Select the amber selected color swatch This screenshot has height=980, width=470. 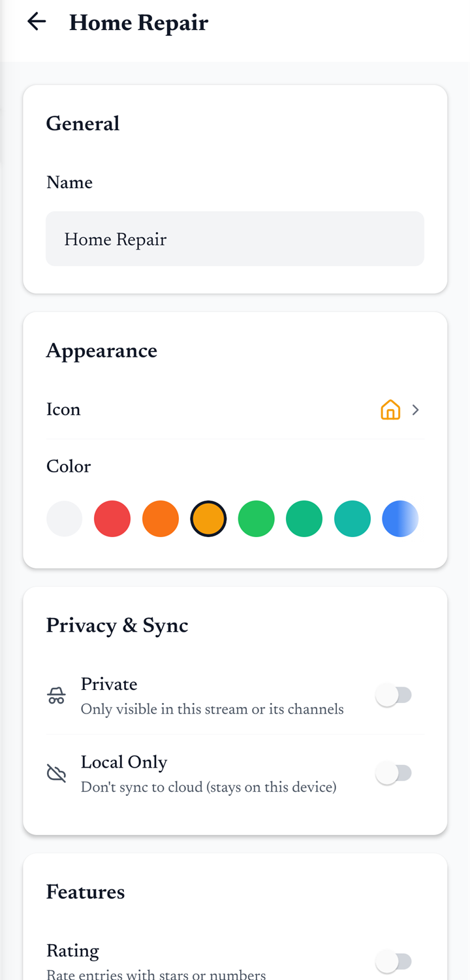pyautogui.click(x=208, y=519)
